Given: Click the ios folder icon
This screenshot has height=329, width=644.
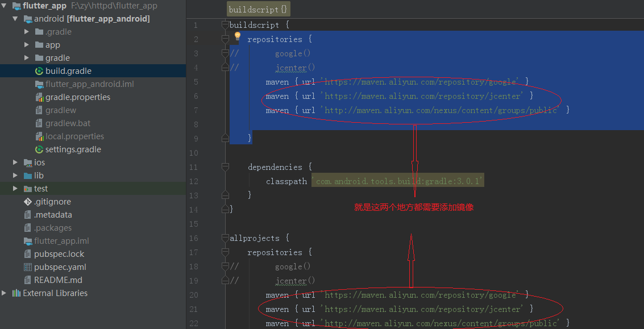Looking at the screenshot, I should point(28,163).
